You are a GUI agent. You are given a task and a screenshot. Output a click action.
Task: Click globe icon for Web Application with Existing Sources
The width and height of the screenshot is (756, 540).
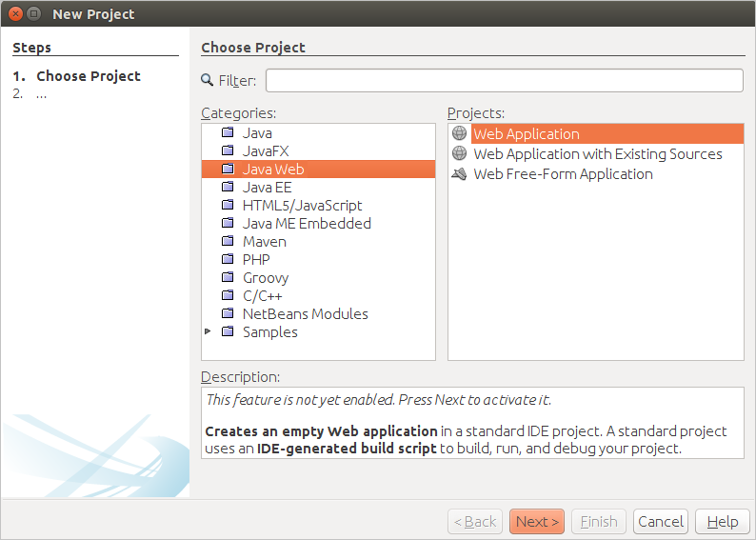460,153
